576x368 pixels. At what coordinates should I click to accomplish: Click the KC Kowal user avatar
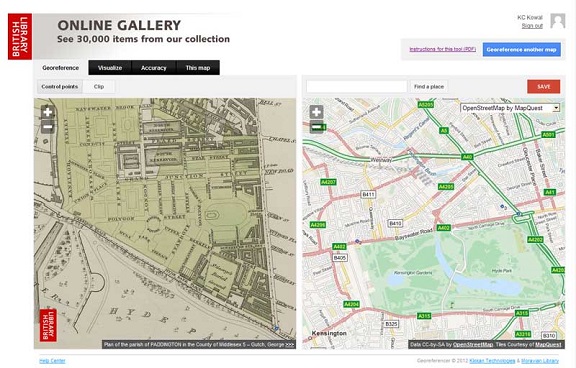[x=557, y=21]
